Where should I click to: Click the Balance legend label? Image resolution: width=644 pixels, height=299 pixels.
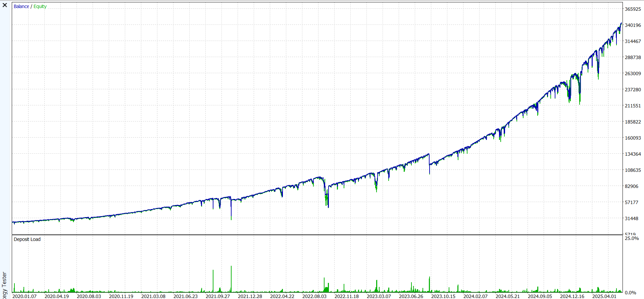[x=21, y=6]
